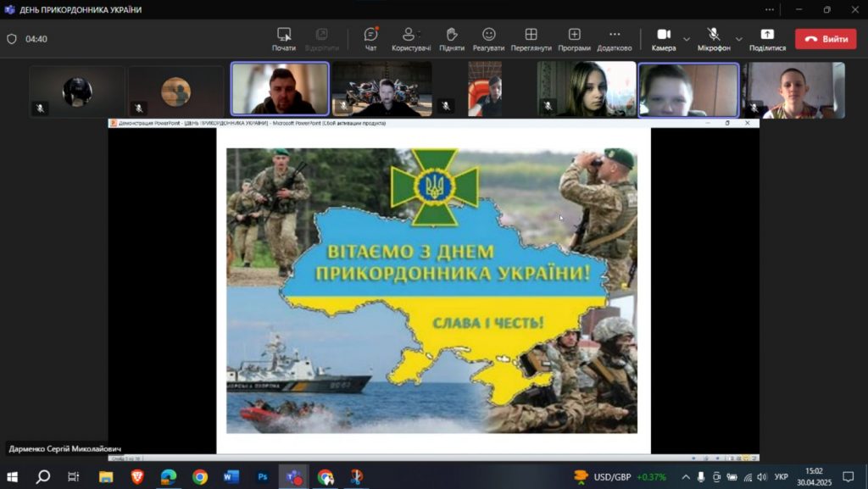
Task: Expand the camera options arrow
Action: [x=687, y=39]
